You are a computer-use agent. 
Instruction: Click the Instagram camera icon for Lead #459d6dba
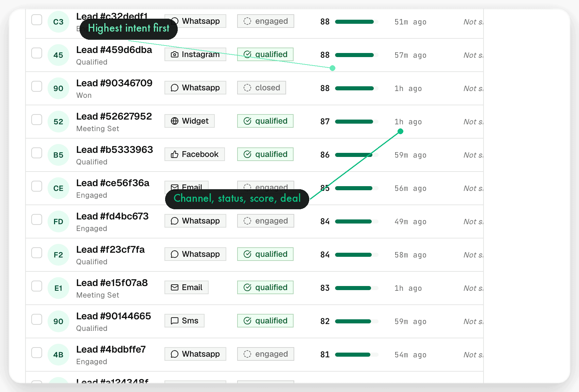coord(174,54)
